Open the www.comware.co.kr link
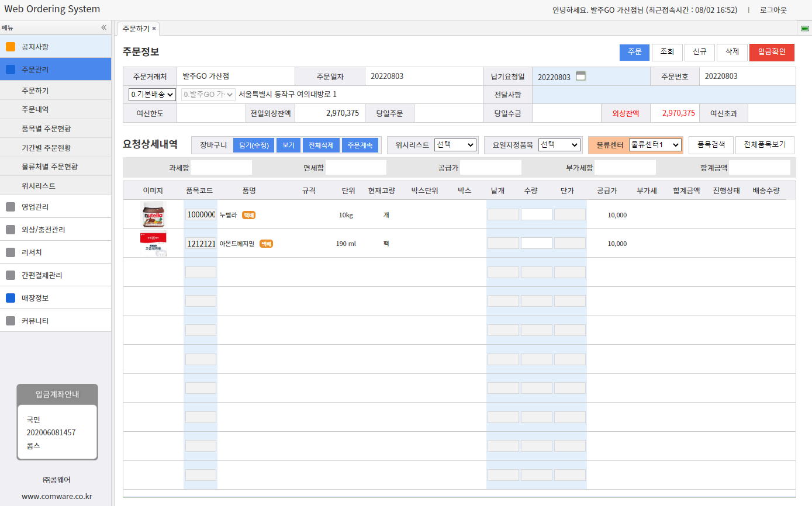 (x=57, y=497)
